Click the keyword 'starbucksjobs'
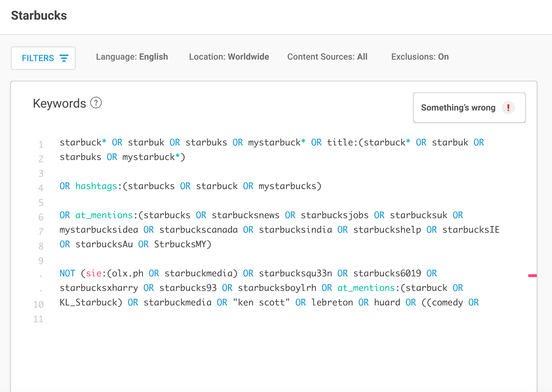Image resolution: width=552 pixels, height=392 pixels. pyautogui.click(x=335, y=215)
